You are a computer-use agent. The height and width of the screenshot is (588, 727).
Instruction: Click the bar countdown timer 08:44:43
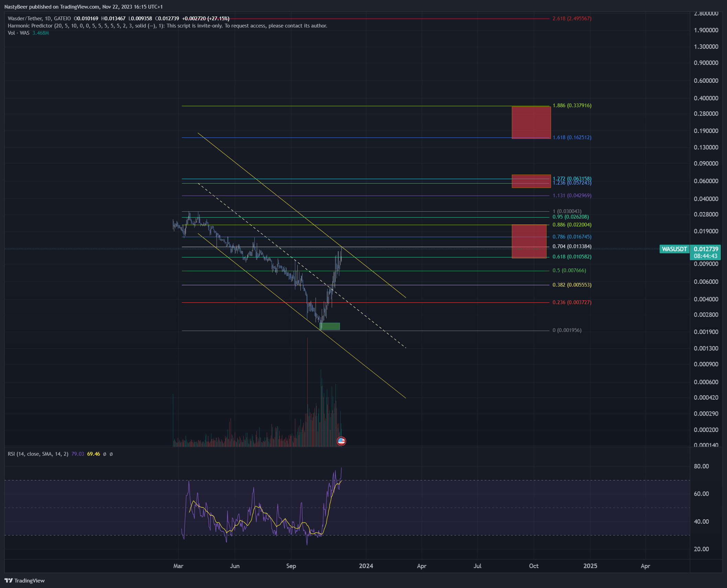click(x=706, y=256)
